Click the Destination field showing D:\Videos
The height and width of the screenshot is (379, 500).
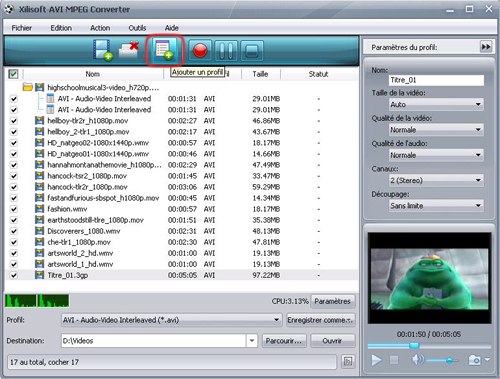tap(154, 341)
